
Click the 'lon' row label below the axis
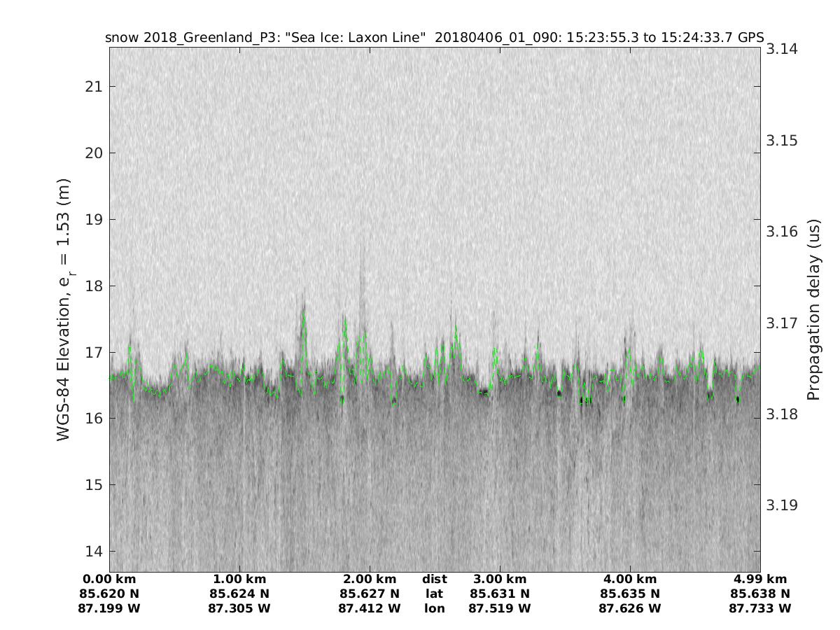[x=434, y=608]
